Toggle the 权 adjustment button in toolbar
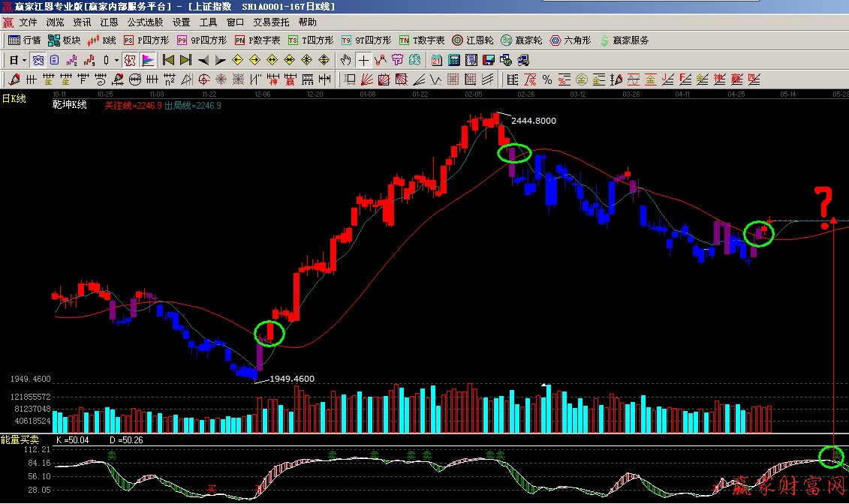This screenshot has height=504, width=849. pyautogui.click(x=129, y=60)
